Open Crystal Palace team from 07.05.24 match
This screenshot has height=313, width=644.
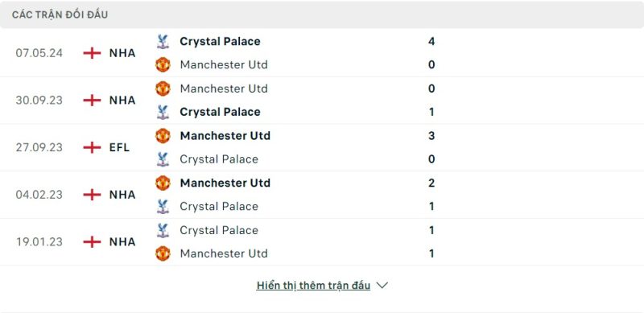[x=220, y=42]
